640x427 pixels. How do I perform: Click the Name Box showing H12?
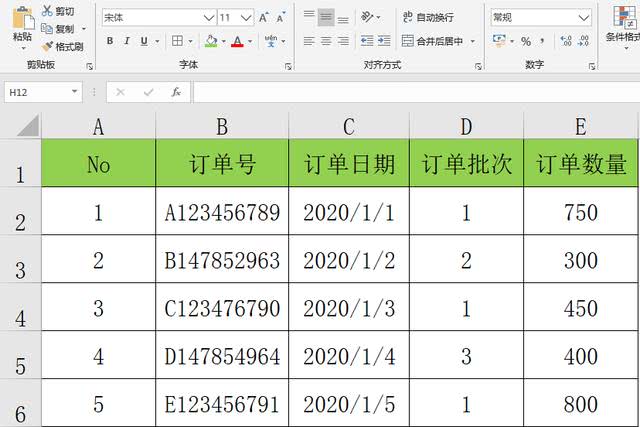(40, 92)
